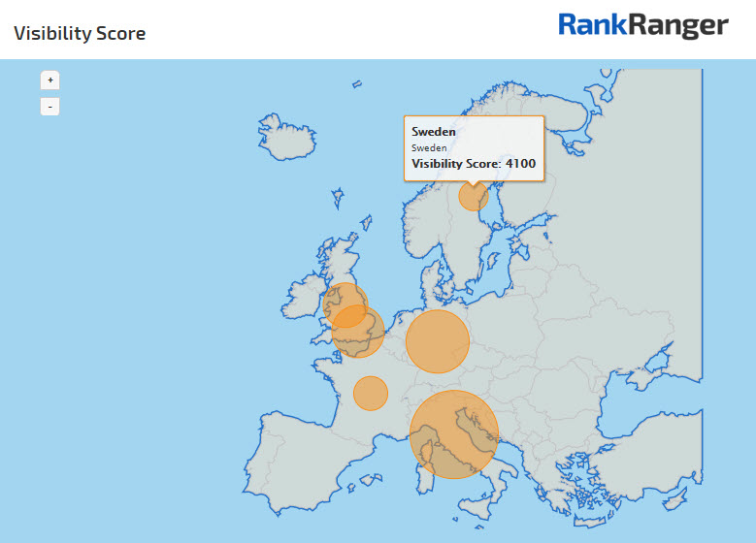The width and height of the screenshot is (756, 543).
Task: Click the Sweden visibility bubble
Action: (x=474, y=196)
